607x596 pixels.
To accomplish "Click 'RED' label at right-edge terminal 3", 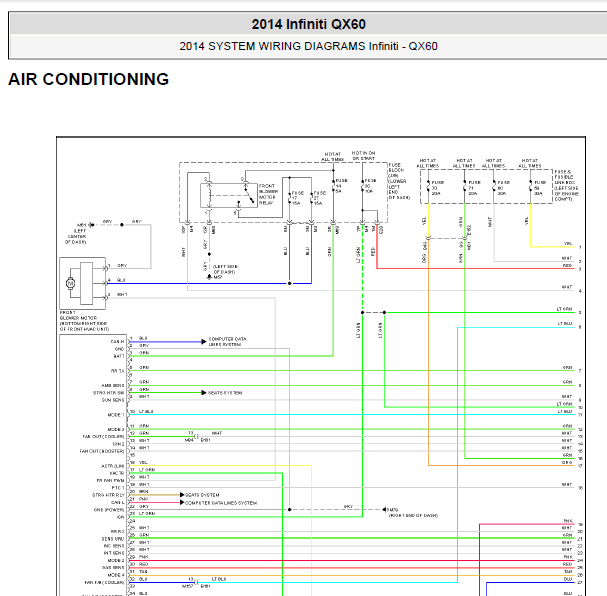I will pyautogui.click(x=568, y=265).
